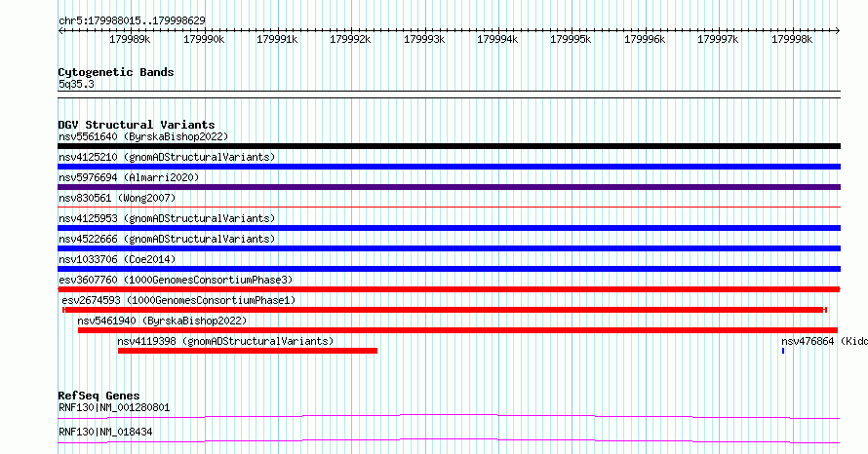
Task: Open nsv4119398 (gnomADStructuralVariants) label
Action: pos(225,341)
